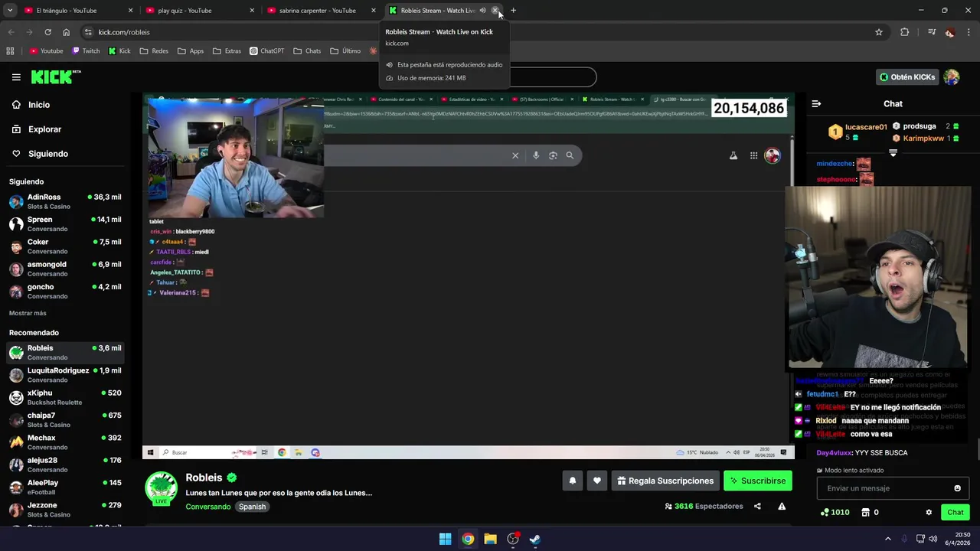Image resolution: width=980 pixels, height=551 pixels.
Task: Open tab search dropdown
Action: [x=10, y=11]
